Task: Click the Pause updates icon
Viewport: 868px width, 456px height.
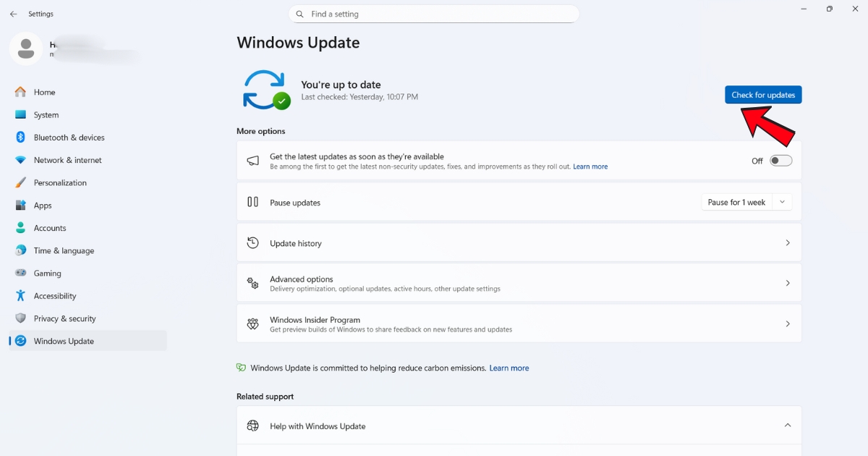Action: (252, 202)
